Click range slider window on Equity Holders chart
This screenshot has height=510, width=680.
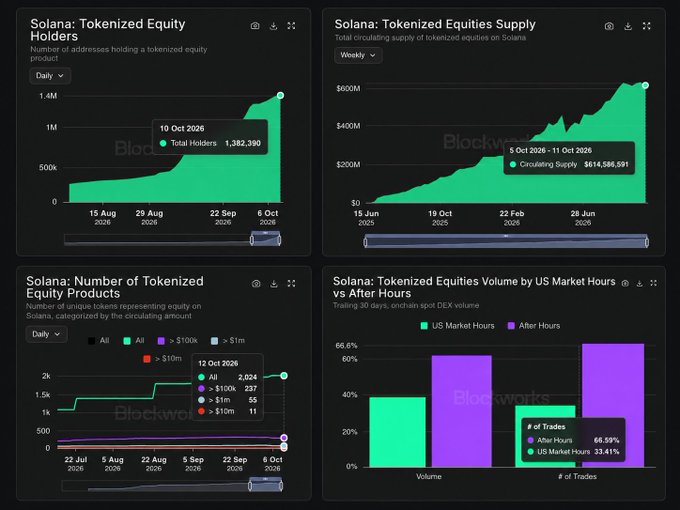point(266,239)
